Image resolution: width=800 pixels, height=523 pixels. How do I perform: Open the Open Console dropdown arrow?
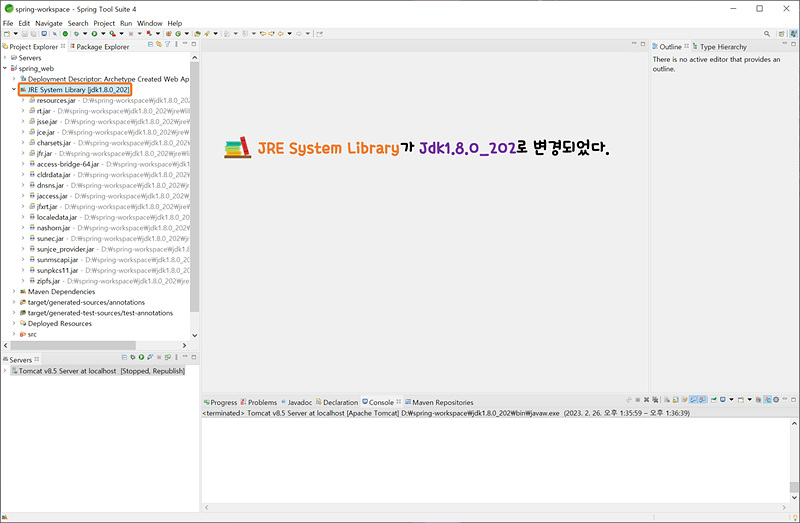point(749,400)
